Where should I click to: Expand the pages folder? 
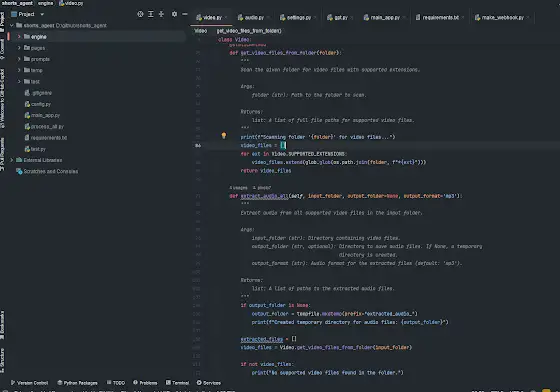coord(19,47)
